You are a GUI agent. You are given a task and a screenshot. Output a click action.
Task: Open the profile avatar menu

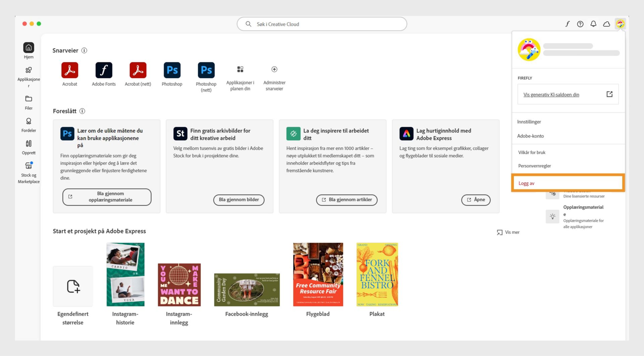point(621,24)
